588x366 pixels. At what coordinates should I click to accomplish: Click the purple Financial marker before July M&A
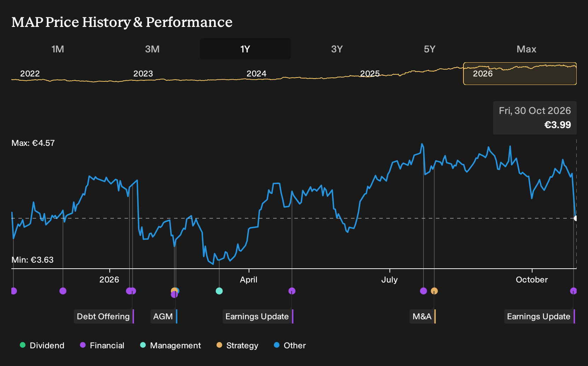tap(423, 291)
